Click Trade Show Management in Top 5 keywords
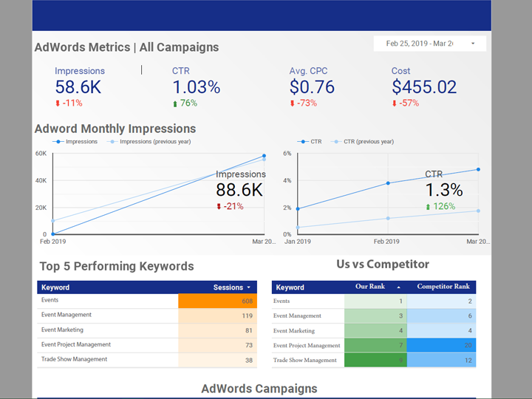532x399 pixels. point(74,359)
